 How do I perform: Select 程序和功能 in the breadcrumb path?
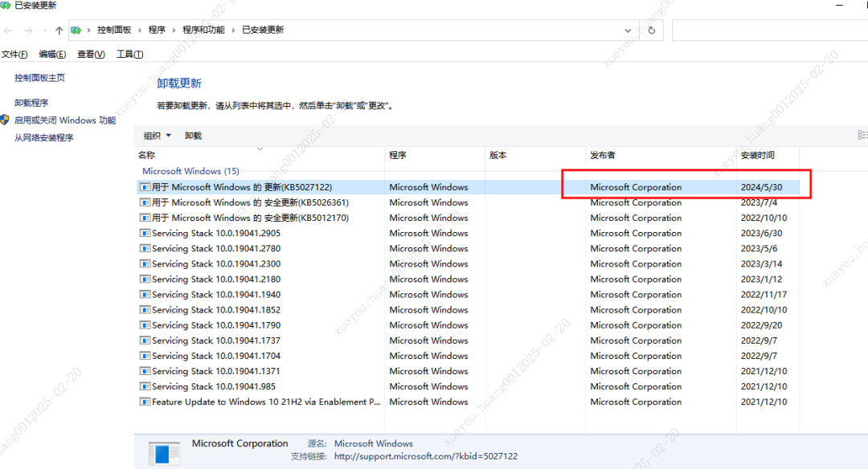pyautogui.click(x=203, y=30)
